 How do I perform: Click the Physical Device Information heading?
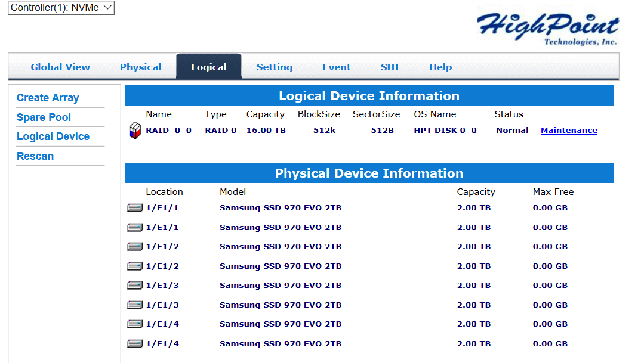coord(369,173)
